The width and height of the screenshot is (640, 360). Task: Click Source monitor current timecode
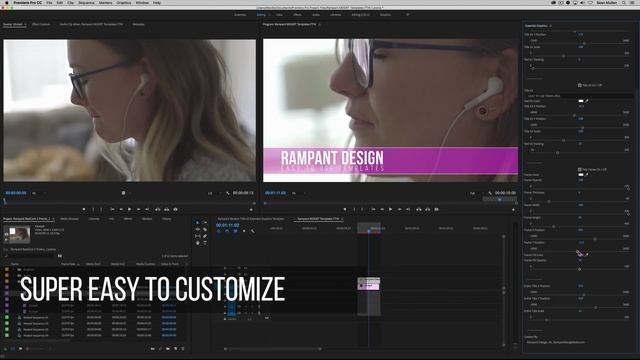(16, 193)
